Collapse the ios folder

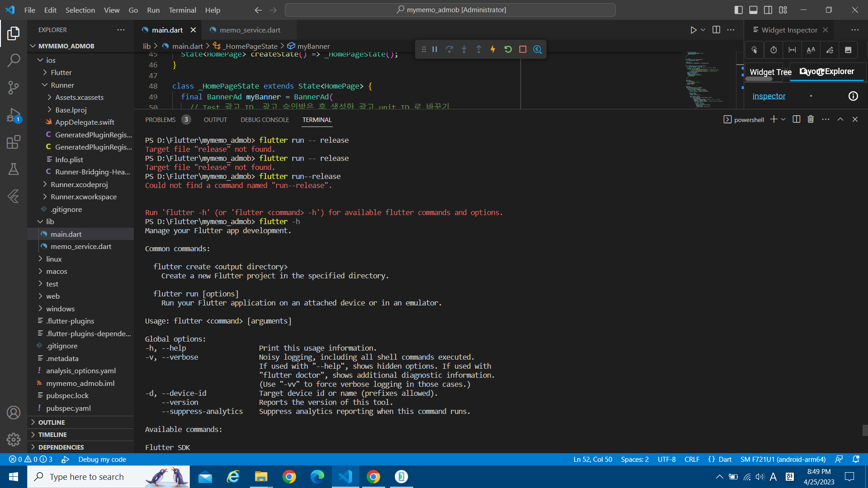80,60
